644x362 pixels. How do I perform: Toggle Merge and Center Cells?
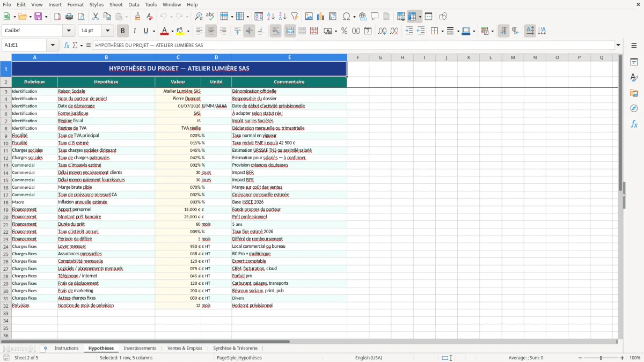pos(290,31)
